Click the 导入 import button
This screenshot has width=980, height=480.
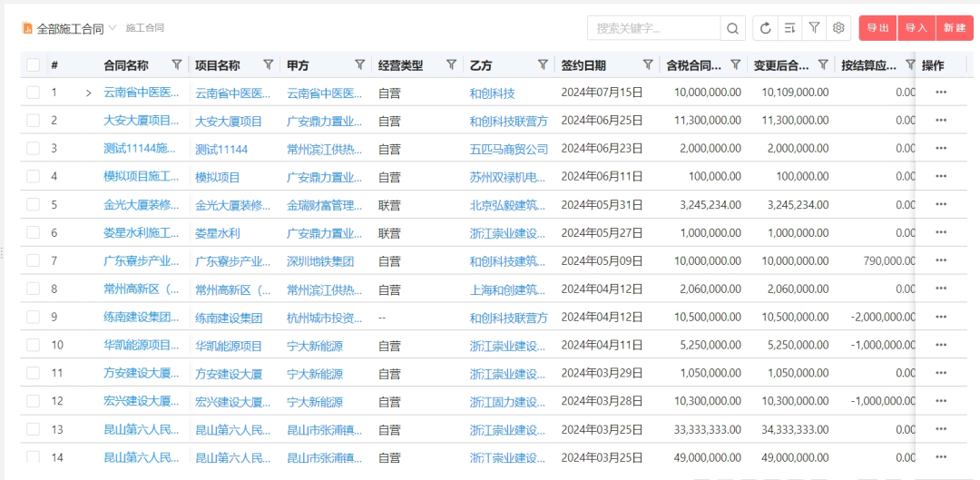[x=916, y=28]
